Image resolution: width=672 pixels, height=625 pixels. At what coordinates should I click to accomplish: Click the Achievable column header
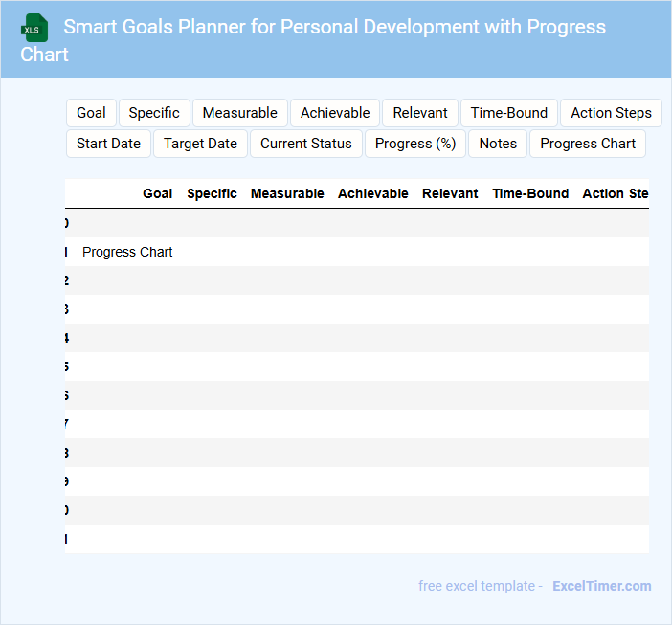pyautogui.click(x=373, y=193)
